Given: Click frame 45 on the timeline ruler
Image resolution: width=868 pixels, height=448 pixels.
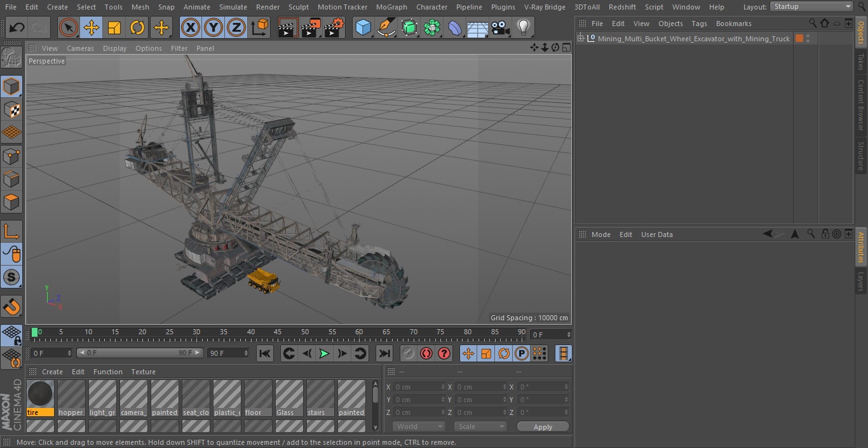Looking at the screenshot, I should [278, 332].
